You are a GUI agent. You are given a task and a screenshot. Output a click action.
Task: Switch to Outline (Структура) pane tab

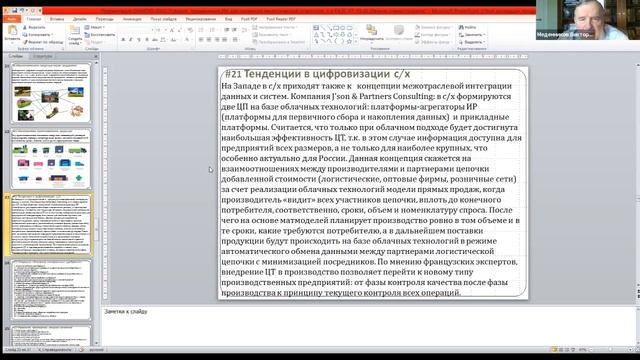click(42, 56)
